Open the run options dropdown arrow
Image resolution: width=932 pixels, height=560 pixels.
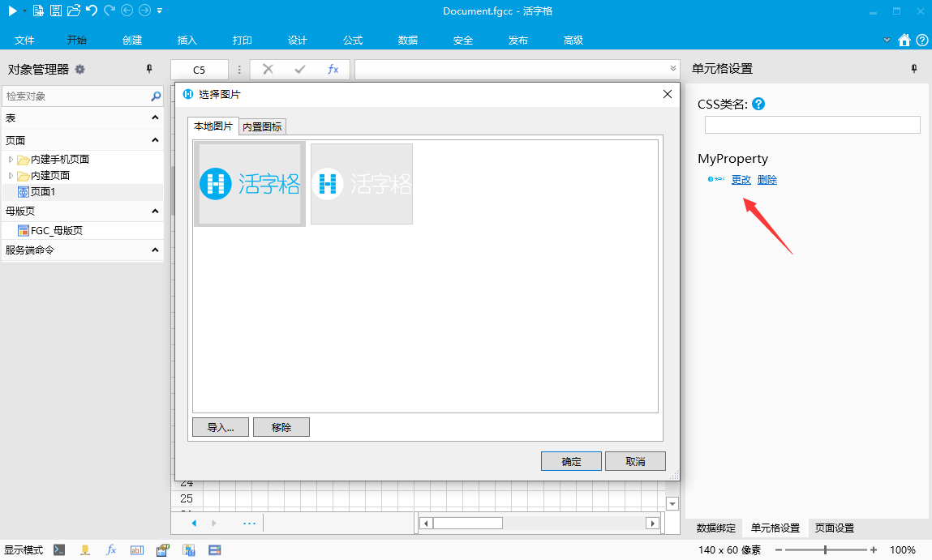tap(24, 11)
